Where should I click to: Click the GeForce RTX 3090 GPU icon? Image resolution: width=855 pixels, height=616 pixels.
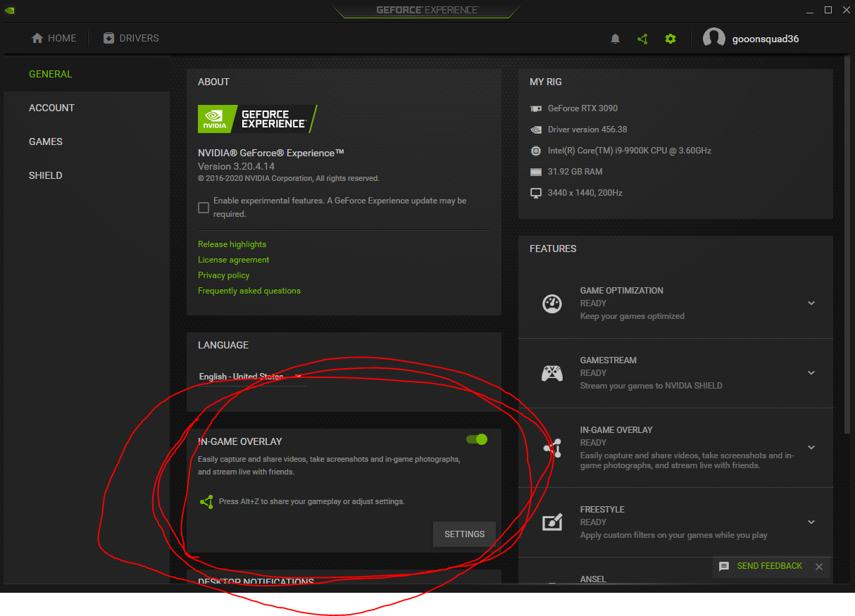pyautogui.click(x=536, y=108)
